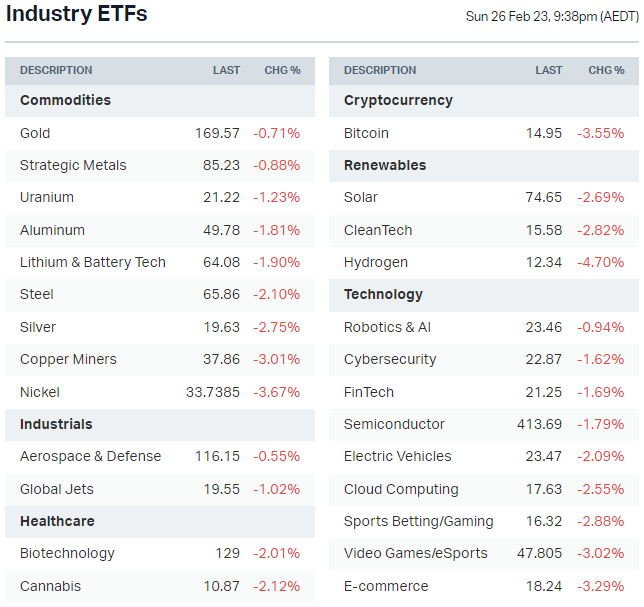Screen dimensions: 644x607
Task: Click the Hydrogen ETF entry
Action: (x=376, y=262)
